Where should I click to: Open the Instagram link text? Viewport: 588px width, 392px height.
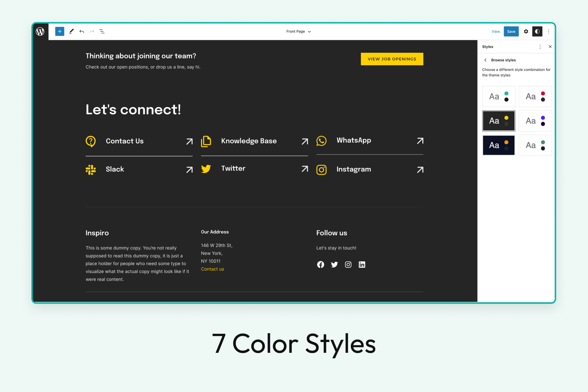(354, 169)
